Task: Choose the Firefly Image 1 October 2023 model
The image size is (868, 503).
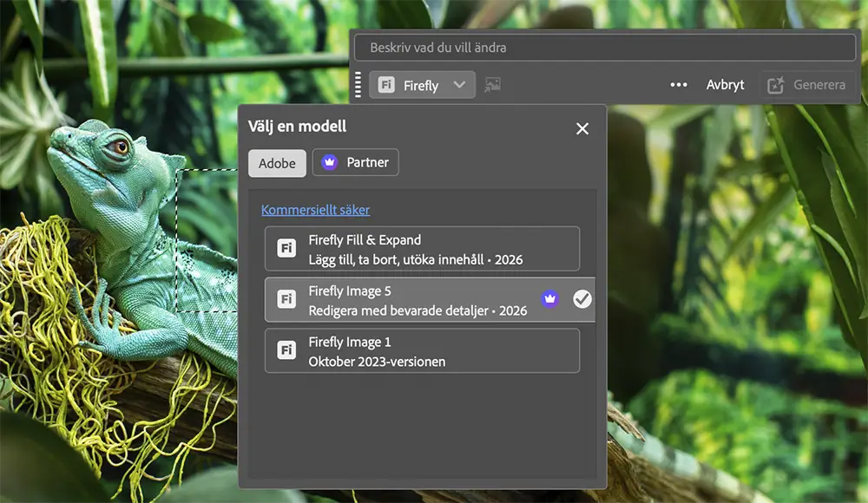Action: [422, 350]
